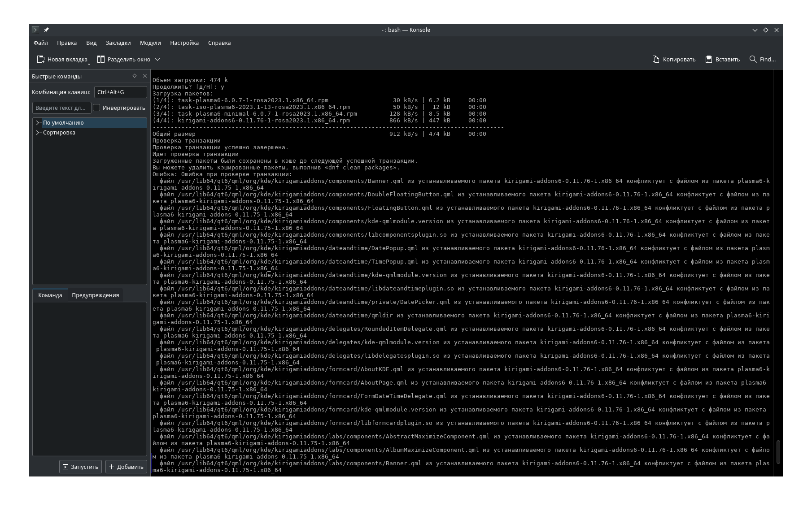
Task: Switch to the Предупреждения tab
Action: (96, 295)
